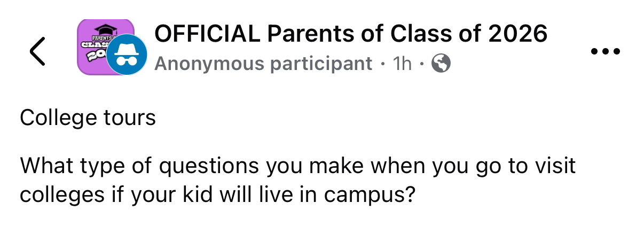Go back using the left chevron arrow

(37, 52)
